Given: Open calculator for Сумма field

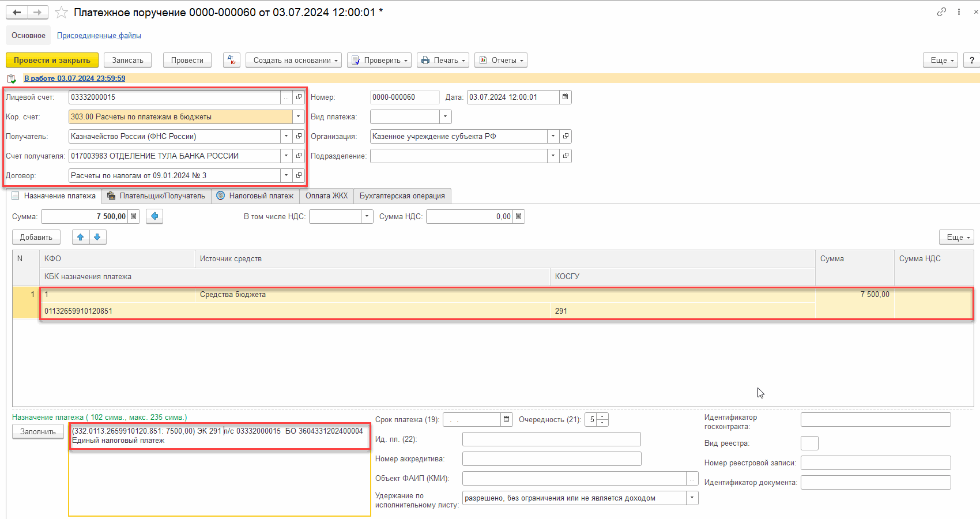Looking at the screenshot, I should [134, 216].
